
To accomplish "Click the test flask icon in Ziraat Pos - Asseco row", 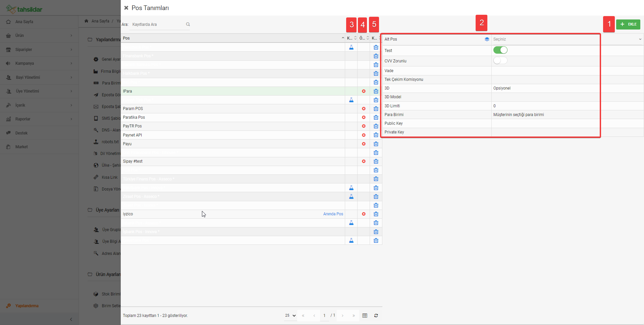I will (351, 197).
